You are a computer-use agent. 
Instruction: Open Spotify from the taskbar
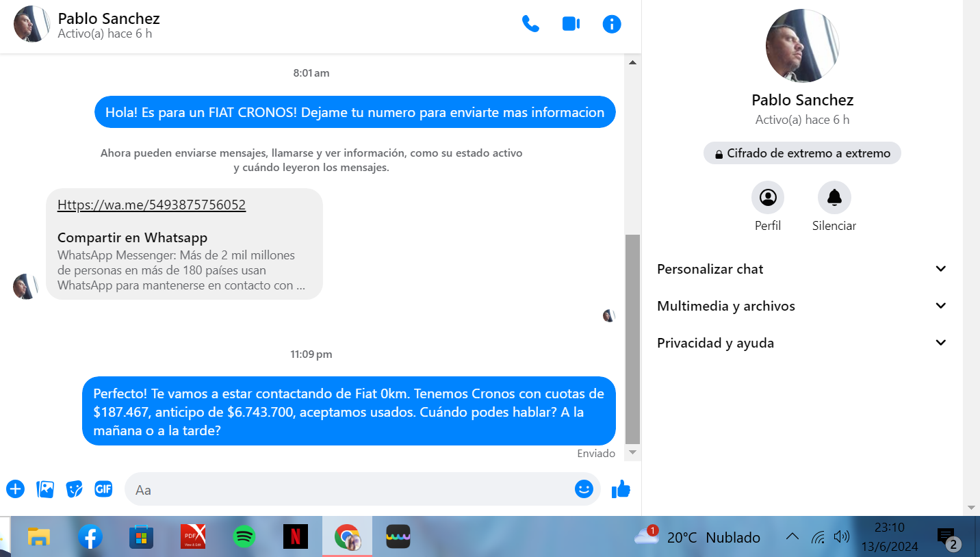coord(244,537)
